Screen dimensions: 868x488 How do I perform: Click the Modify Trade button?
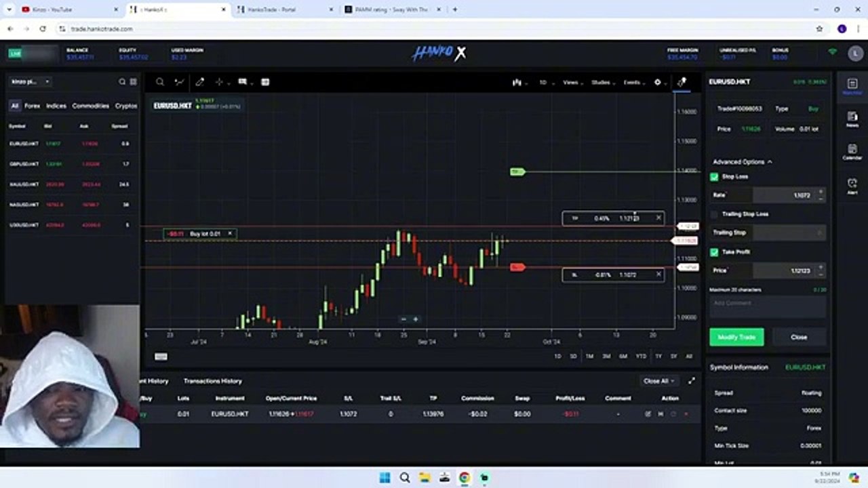[x=736, y=337]
